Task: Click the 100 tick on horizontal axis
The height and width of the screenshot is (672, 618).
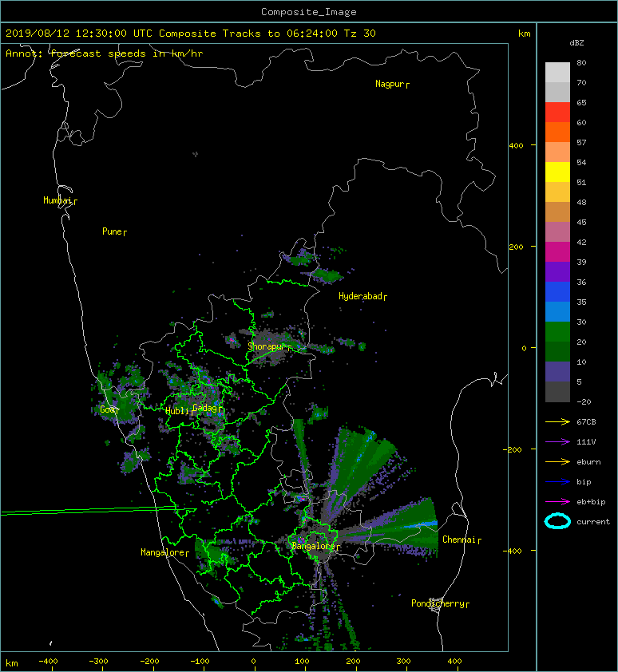Action: tap(302, 662)
